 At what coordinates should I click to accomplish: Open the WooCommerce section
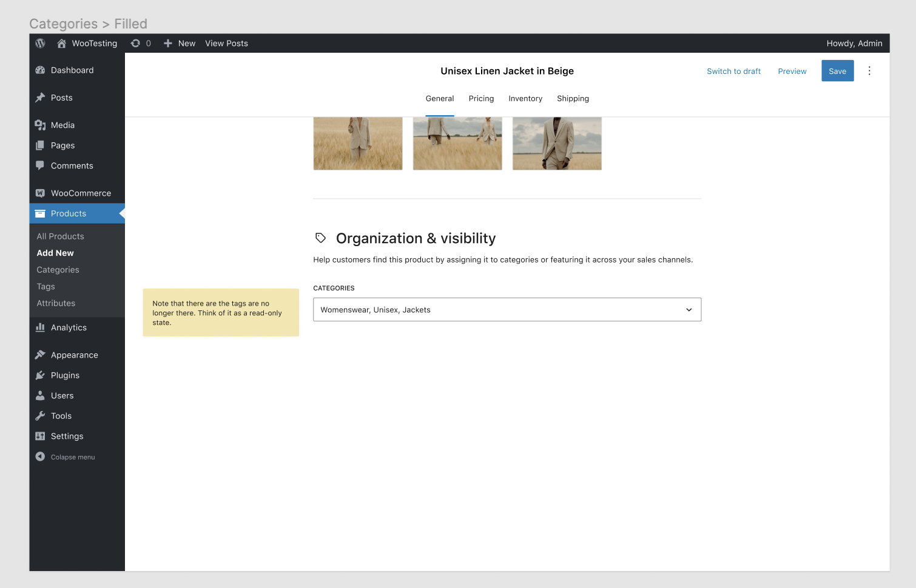tap(40, 193)
